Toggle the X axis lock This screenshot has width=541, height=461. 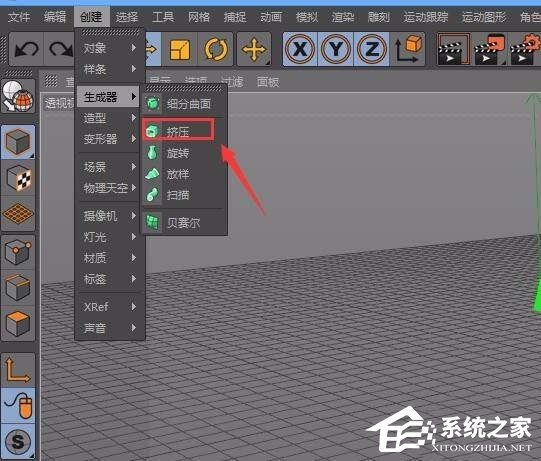(x=300, y=49)
